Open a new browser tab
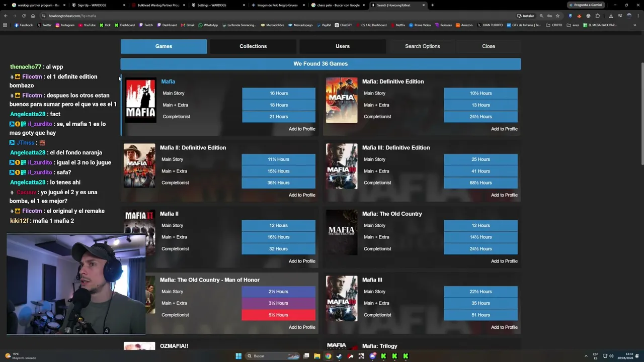Image resolution: width=644 pixels, height=362 pixels. (x=433, y=5)
